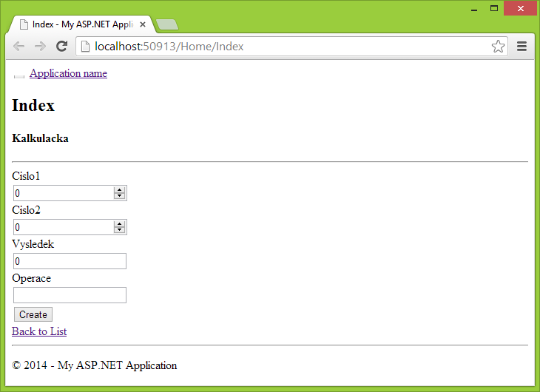Image resolution: width=540 pixels, height=392 pixels.
Task: Click the Cislo1 label
Action: click(26, 176)
